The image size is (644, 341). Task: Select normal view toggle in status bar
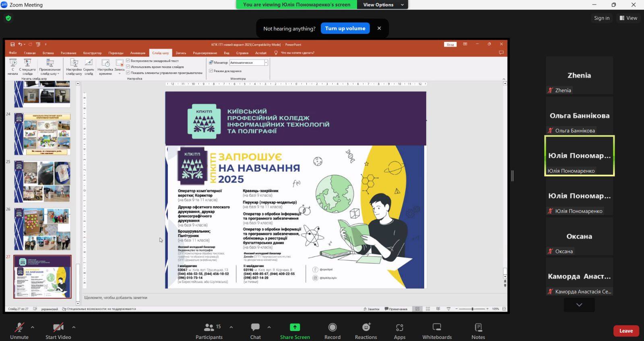[x=417, y=309]
